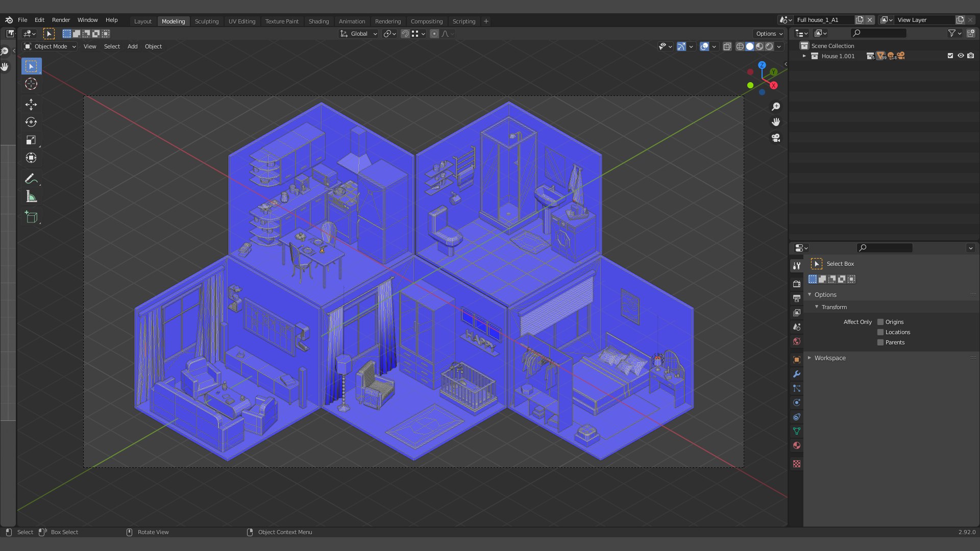Click the red X axis gizmo ball
This screenshot has width=980, height=551.
pyautogui.click(x=774, y=86)
